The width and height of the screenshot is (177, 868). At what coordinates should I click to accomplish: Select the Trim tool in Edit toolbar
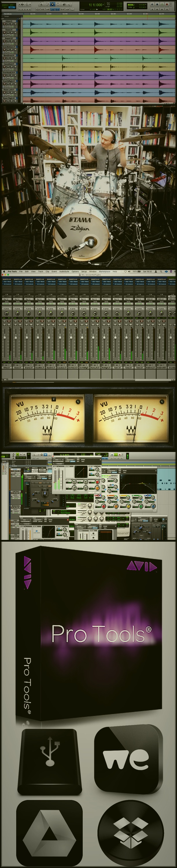47,4
